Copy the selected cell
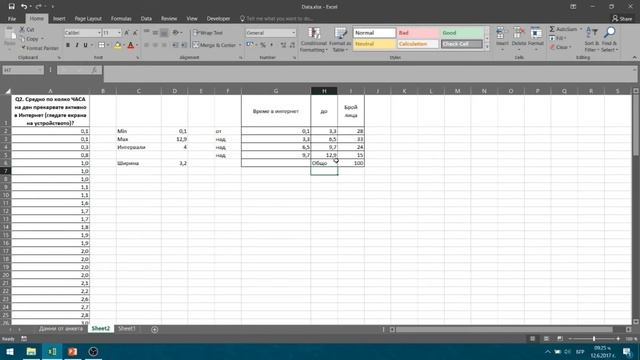 (x=29, y=39)
